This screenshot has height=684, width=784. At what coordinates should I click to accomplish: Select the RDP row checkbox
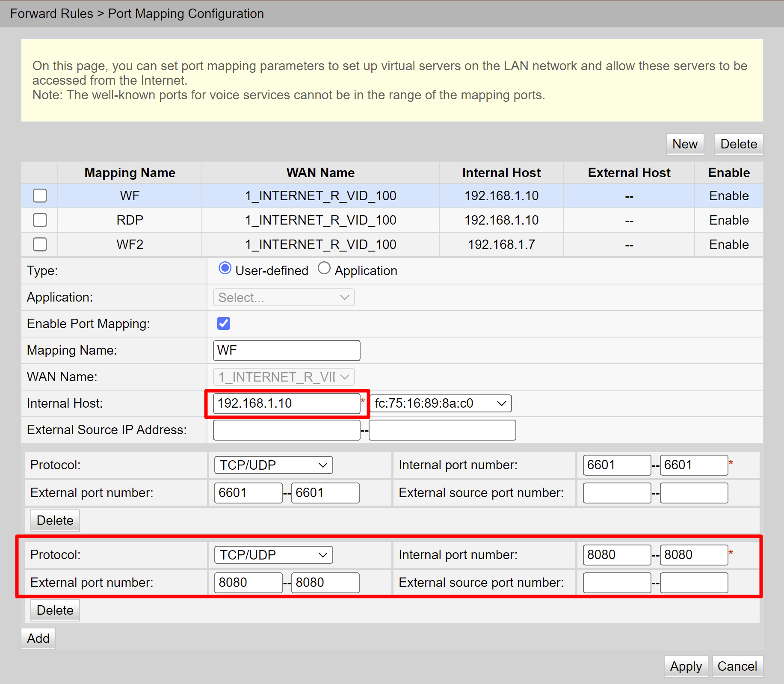(40, 220)
